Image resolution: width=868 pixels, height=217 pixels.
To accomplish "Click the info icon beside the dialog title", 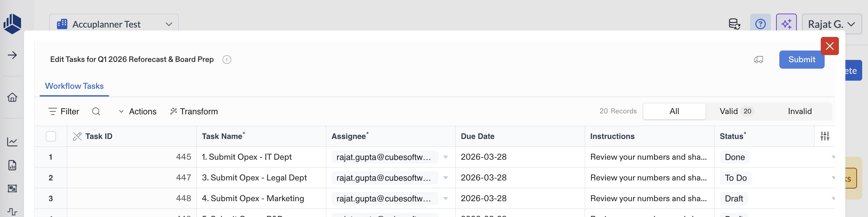I will (x=227, y=60).
